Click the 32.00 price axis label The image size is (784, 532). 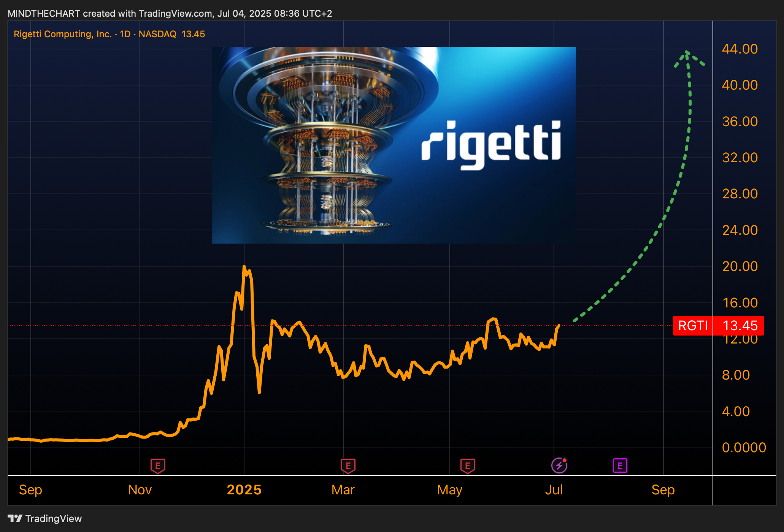tap(740, 158)
